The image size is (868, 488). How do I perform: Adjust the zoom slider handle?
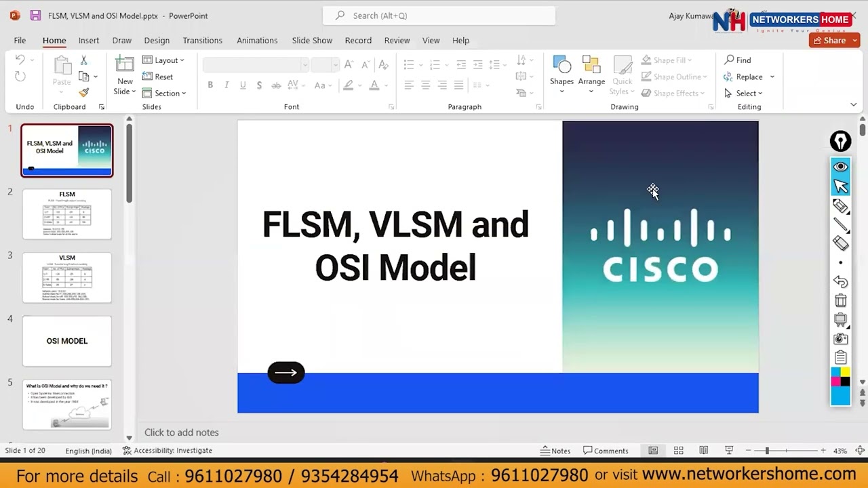click(x=767, y=451)
